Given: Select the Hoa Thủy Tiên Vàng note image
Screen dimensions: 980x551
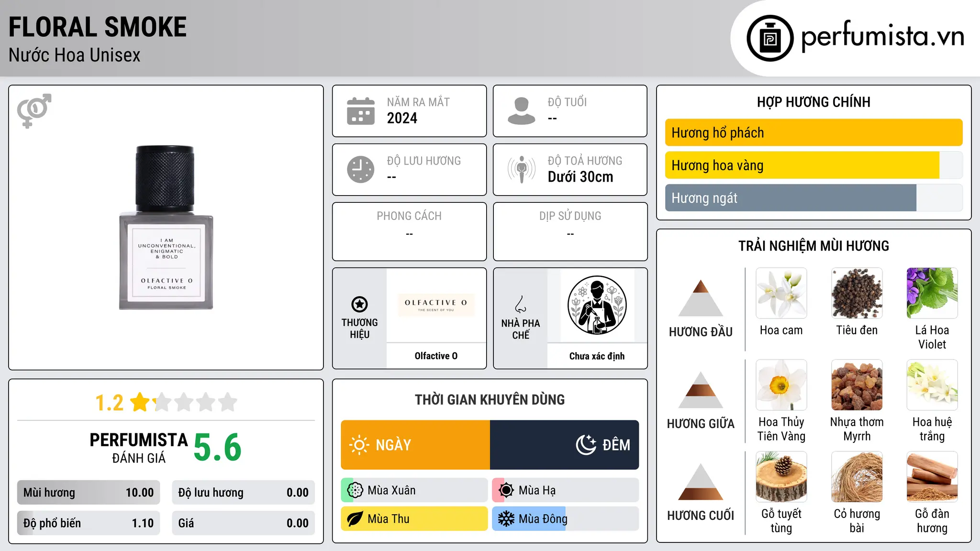Looking at the screenshot, I should point(781,385).
